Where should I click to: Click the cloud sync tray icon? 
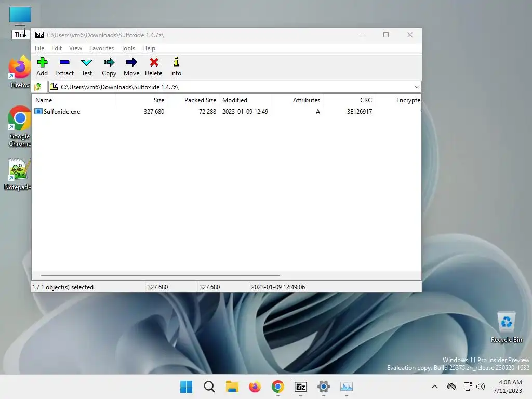[x=451, y=387]
